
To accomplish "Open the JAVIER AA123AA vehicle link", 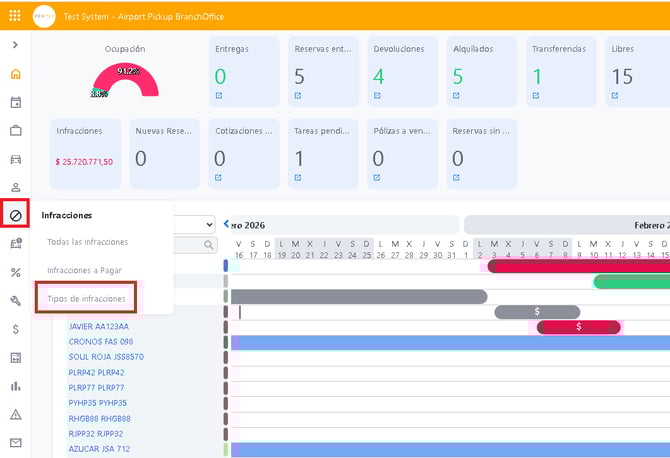I will coord(98,326).
